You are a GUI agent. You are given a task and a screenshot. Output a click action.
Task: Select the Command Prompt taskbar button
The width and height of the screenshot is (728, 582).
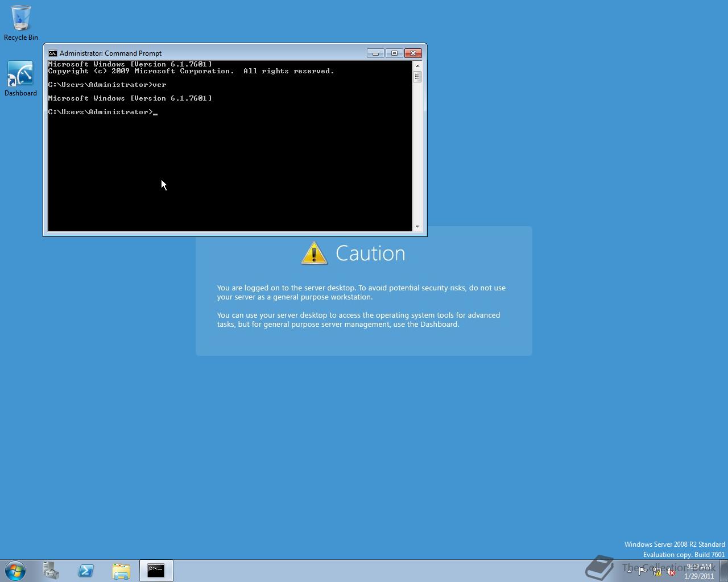pos(156,570)
